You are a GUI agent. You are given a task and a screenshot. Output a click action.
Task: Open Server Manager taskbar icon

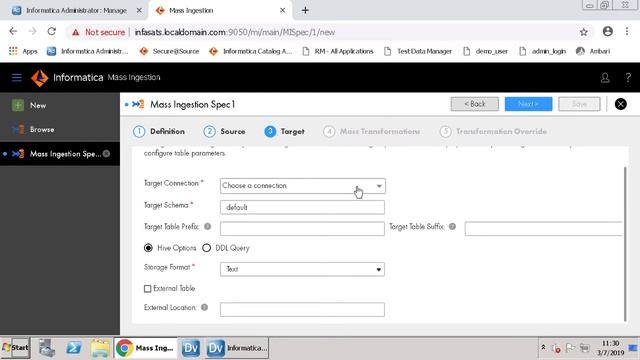click(47, 348)
